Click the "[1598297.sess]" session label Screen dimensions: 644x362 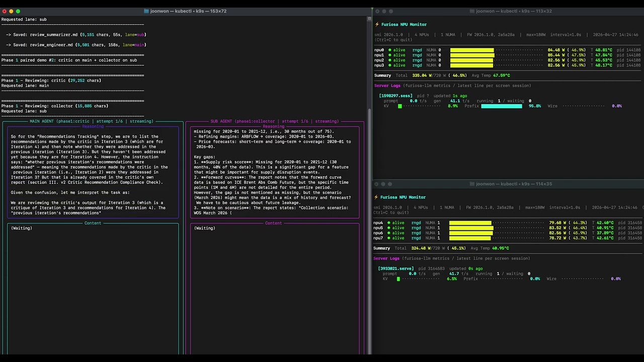(x=396, y=96)
